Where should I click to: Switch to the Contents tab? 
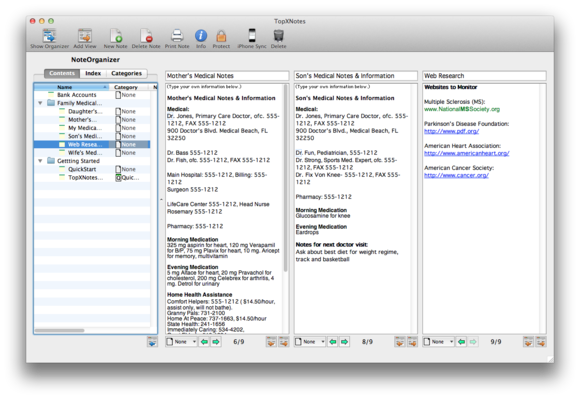(62, 73)
